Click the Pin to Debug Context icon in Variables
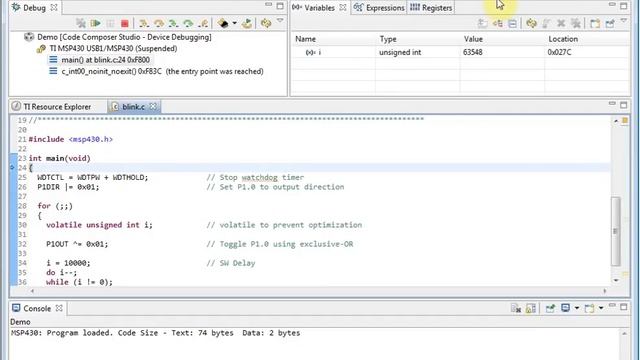The width and height of the screenshot is (640, 360). (610, 23)
